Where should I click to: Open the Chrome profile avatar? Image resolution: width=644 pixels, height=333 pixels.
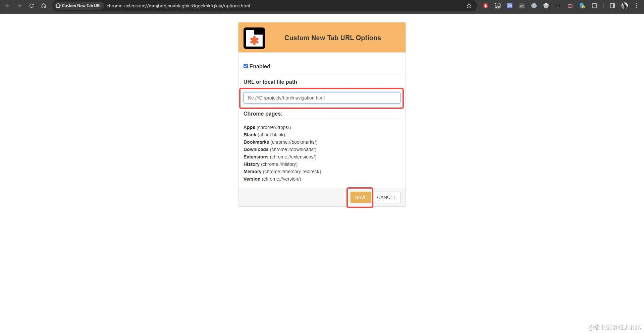pyautogui.click(x=625, y=6)
